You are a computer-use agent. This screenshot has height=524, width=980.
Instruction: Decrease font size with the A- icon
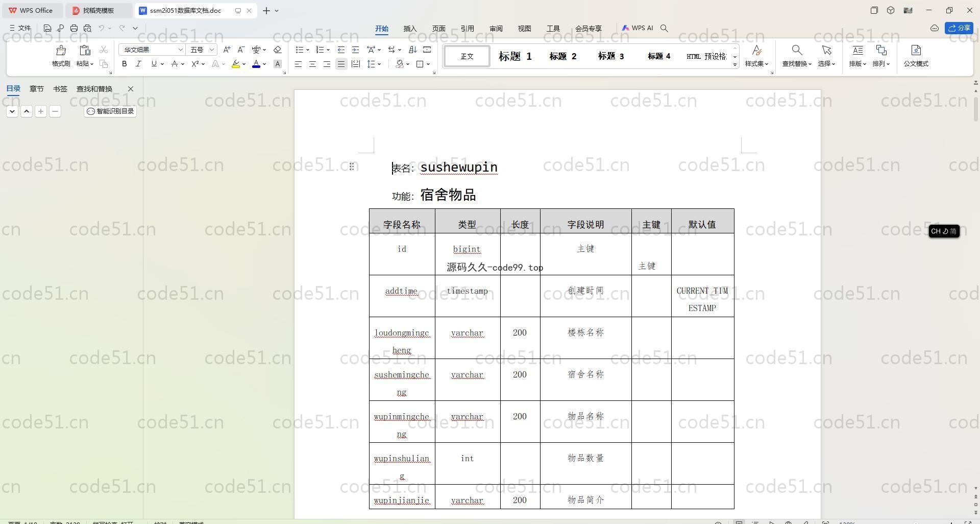[x=241, y=50]
